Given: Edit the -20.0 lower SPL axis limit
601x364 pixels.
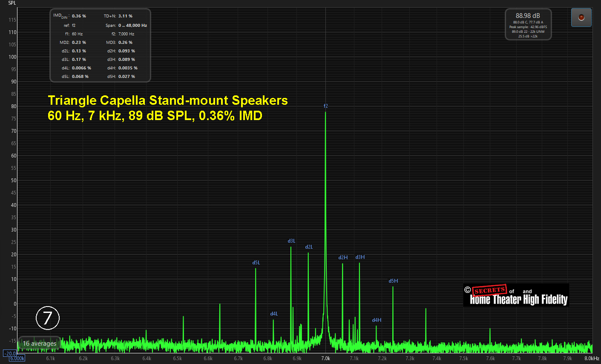Looking at the screenshot, I should pos(10,353).
